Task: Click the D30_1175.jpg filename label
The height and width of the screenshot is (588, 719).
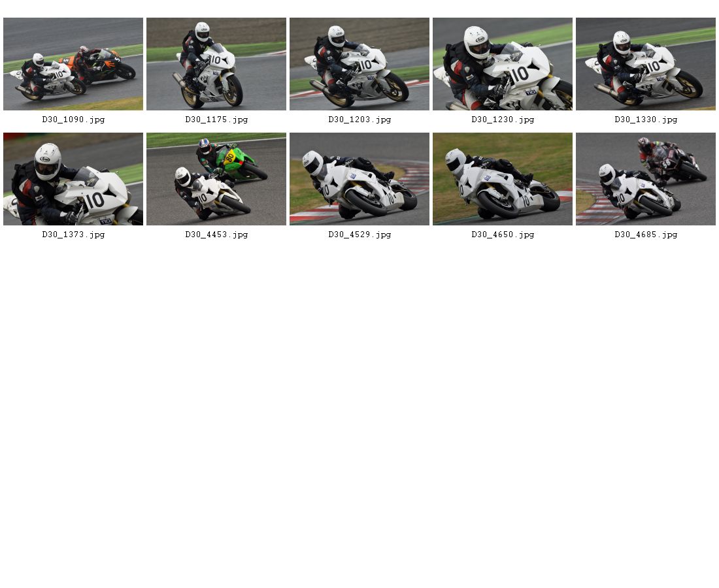Action: (216, 120)
